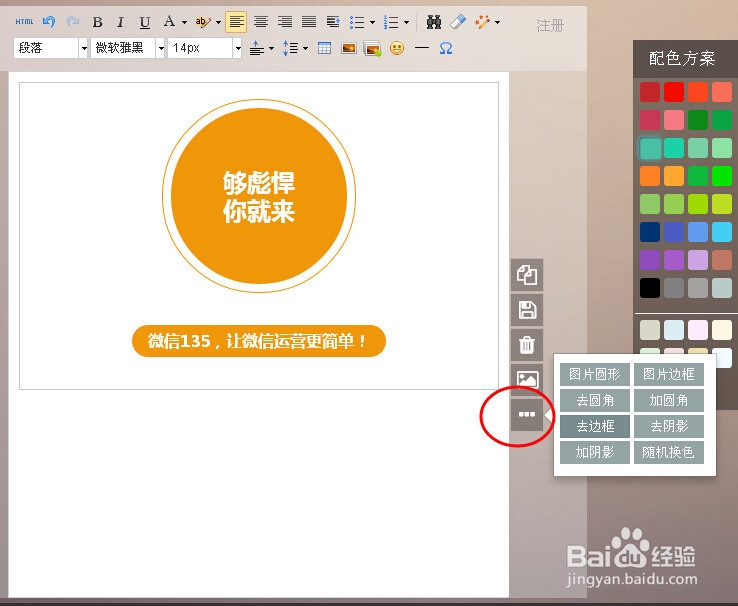Pick the black color swatch
The height and width of the screenshot is (606, 738).
pos(650,288)
